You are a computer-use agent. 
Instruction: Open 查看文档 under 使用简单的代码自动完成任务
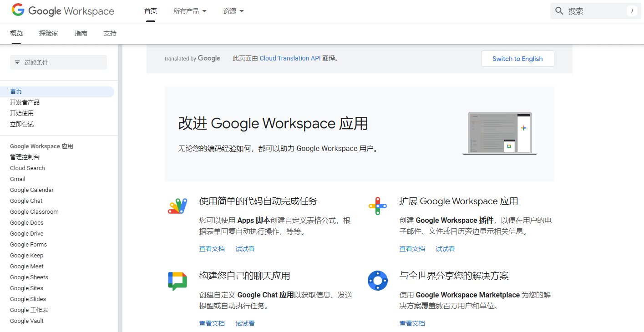212,249
